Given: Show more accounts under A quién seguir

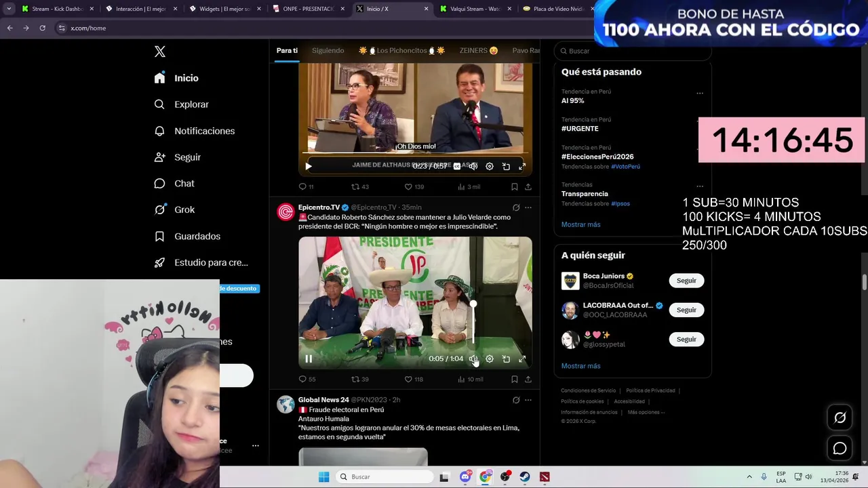Looking at the screenshot, I should [x=580, y=366].
